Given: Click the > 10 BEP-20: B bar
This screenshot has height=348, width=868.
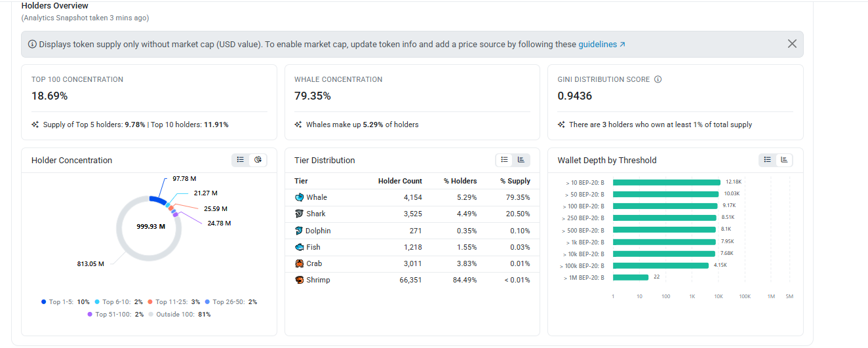Looking at the screenshot, I should click(667, 182).
